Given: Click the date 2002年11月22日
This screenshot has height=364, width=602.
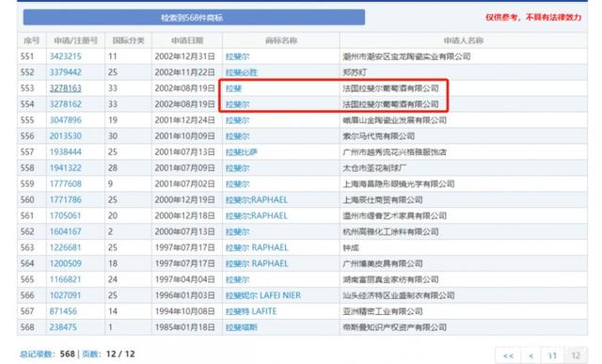Looking at the screenshot, I should pyautogui.click(x=184, y=72).
